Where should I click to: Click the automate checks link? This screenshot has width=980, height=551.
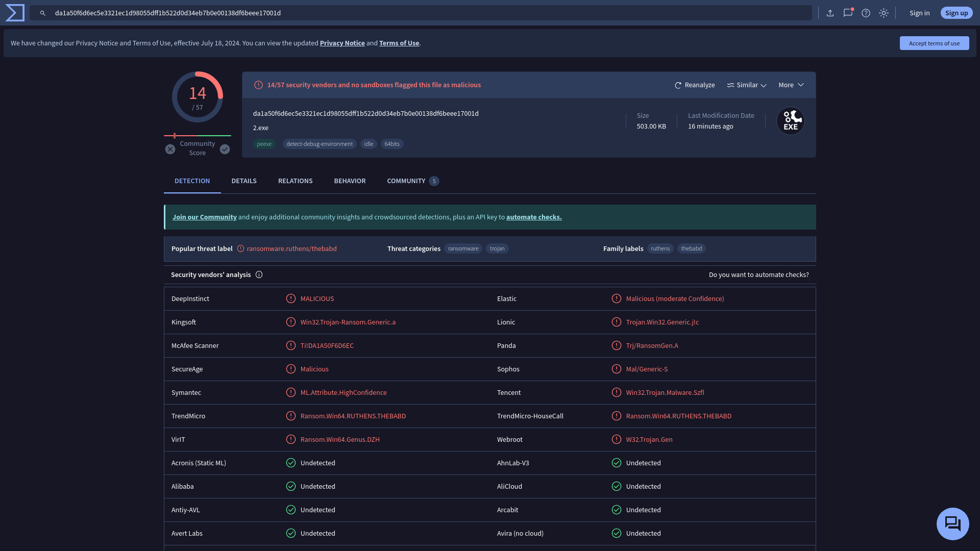pyautogui.click(x=534, y=217)
